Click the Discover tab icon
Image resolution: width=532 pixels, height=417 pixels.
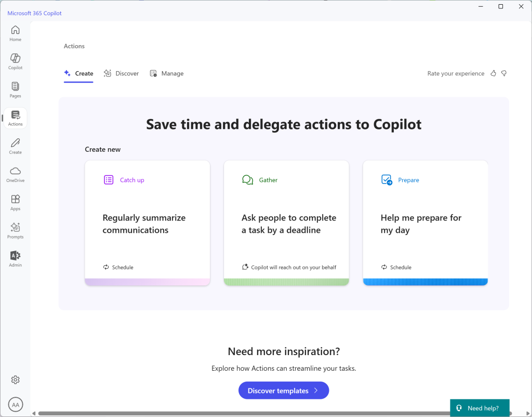point(108,73)
